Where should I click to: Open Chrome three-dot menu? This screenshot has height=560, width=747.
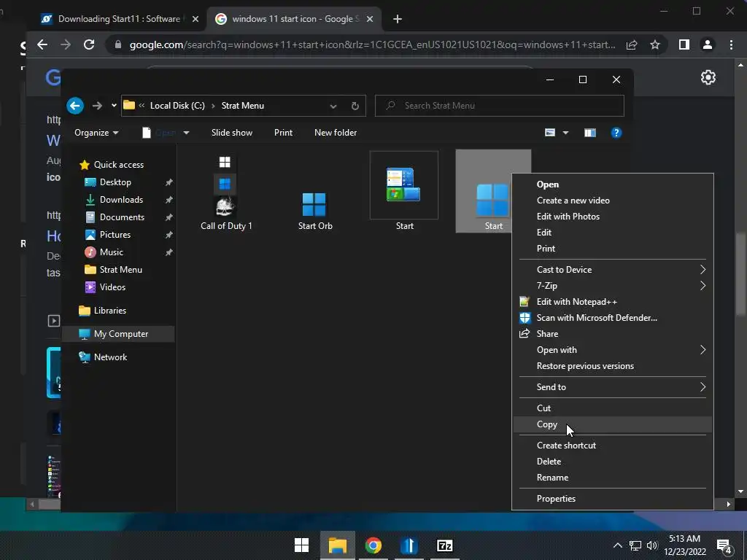tap(731, 44)
